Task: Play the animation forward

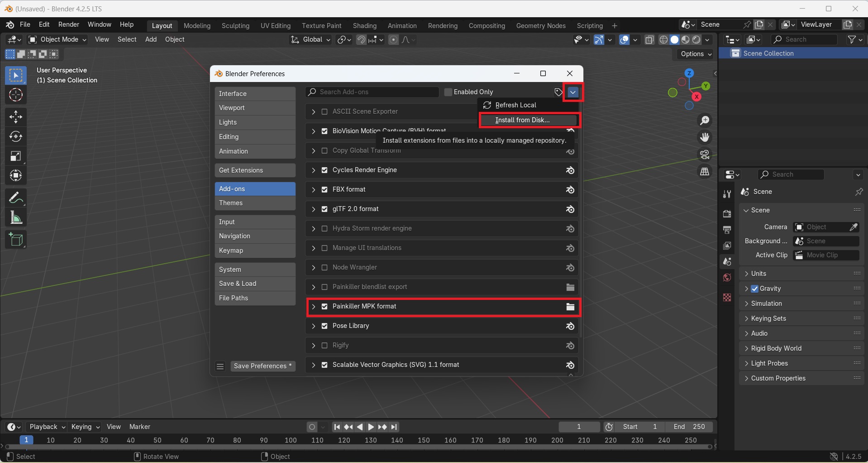Action: (x=371, y=427)
